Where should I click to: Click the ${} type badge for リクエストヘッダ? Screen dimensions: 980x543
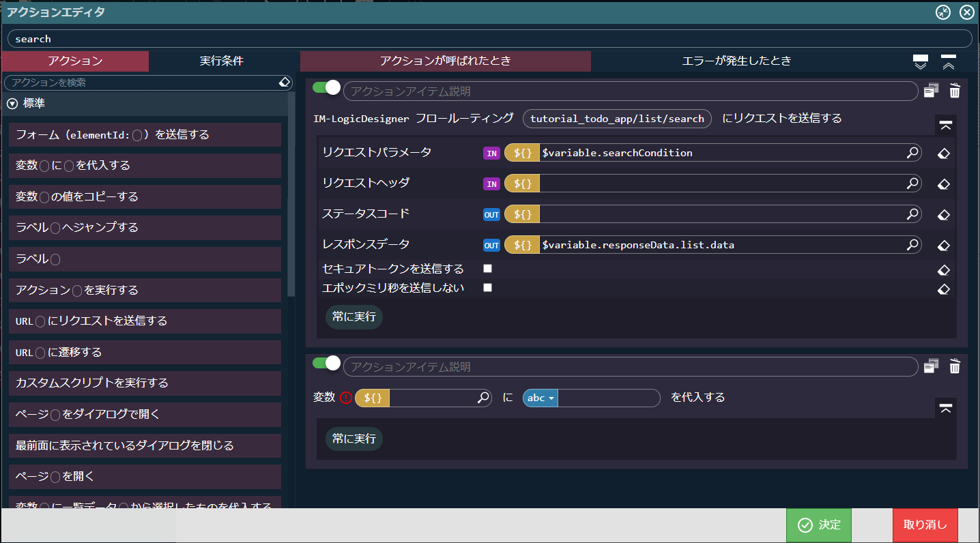[x=522, y=184]
